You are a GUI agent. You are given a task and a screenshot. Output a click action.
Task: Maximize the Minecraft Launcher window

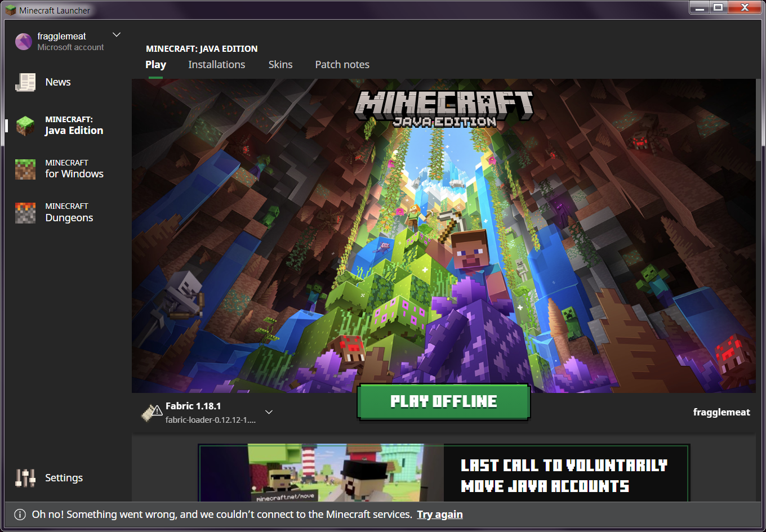(x=718, y=8)
